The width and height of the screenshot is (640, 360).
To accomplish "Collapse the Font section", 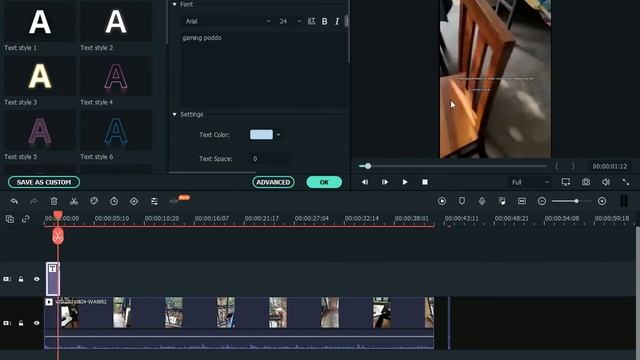I will coord(175,4).
